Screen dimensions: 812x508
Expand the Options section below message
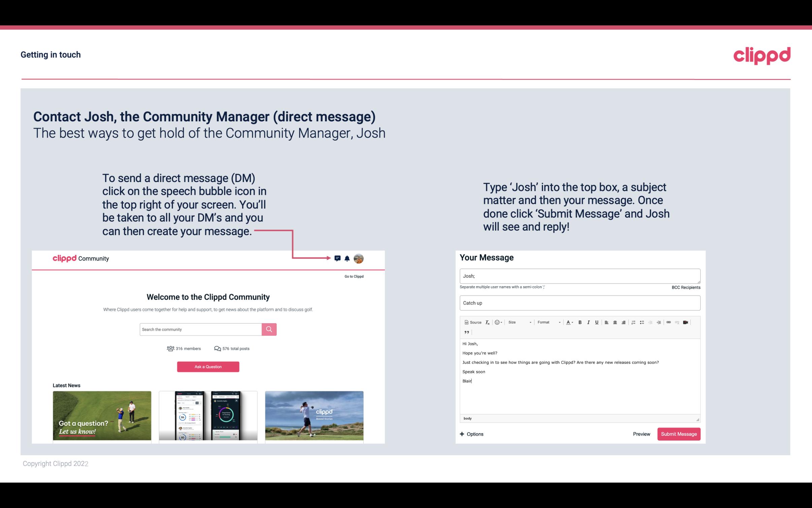471,434
